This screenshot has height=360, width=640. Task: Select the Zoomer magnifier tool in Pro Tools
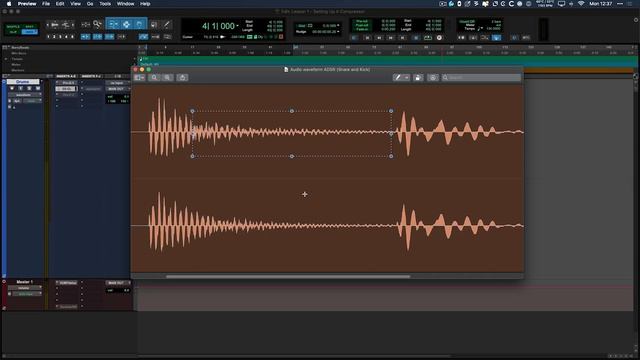click(97, 24)
